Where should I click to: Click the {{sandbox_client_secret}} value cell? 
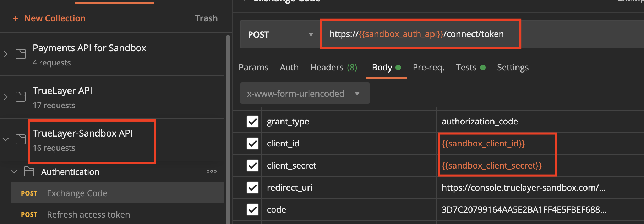pos(524,166)
